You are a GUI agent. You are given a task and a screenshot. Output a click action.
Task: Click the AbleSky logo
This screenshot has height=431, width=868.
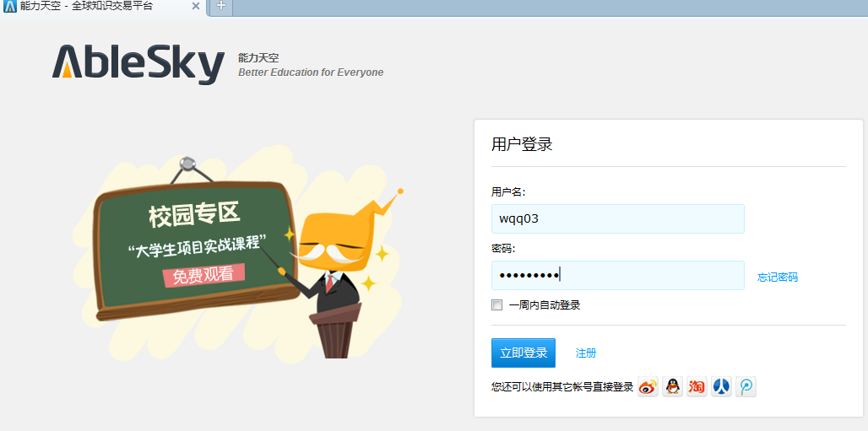coord(138,64)
